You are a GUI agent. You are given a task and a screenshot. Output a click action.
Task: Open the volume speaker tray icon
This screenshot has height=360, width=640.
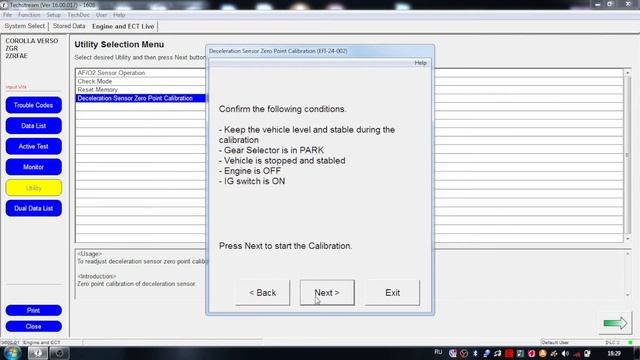click(565, 353)
